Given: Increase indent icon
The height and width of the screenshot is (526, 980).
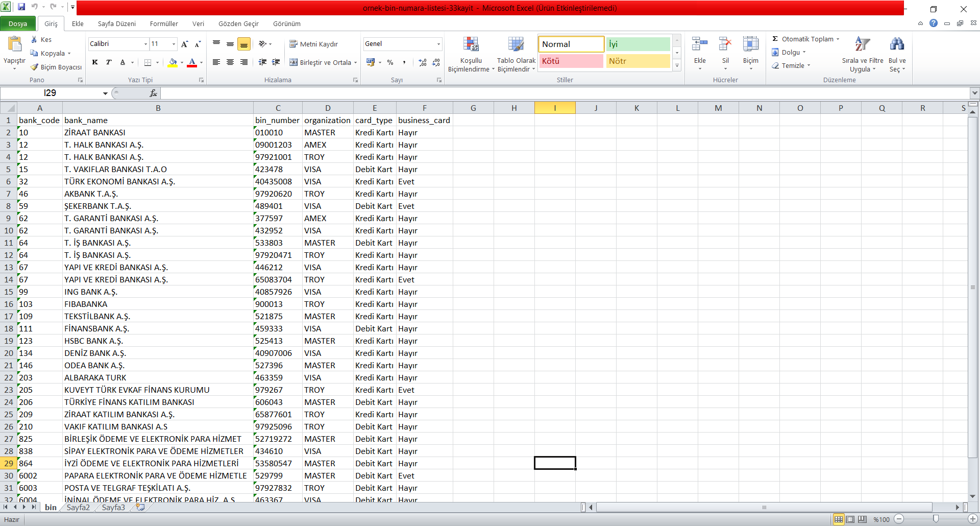Looking at the screenshot, I should (x=276, y=62).
